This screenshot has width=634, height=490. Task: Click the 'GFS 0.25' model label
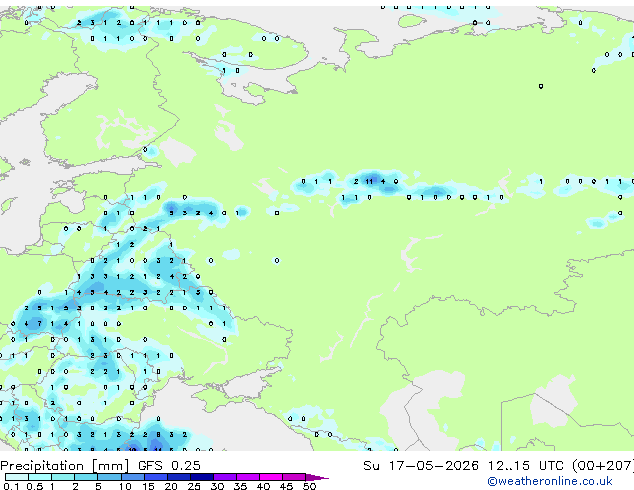169,466
